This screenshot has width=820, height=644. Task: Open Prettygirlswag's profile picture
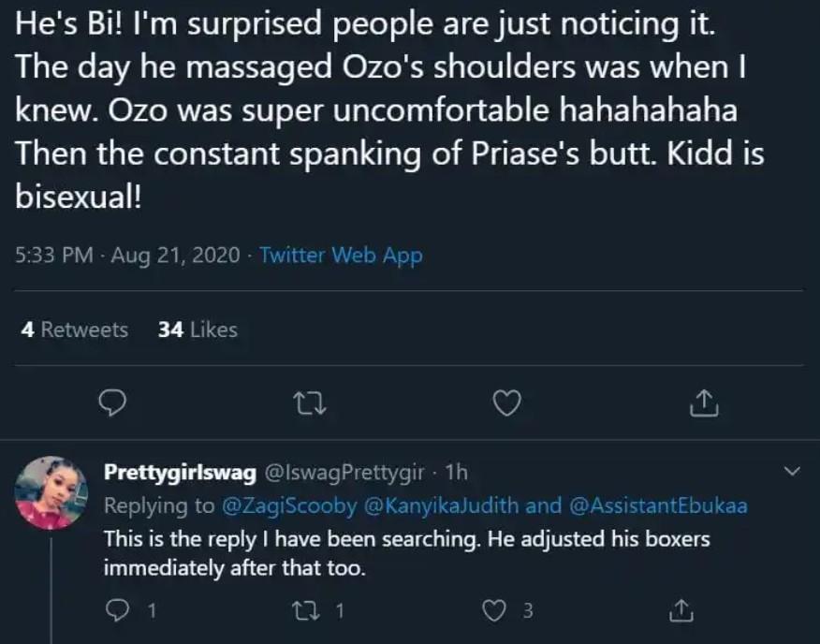click(52, 493)
